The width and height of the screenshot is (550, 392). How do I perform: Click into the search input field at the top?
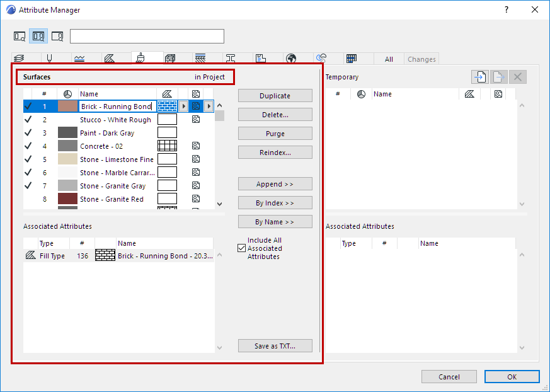pos(147,36)
